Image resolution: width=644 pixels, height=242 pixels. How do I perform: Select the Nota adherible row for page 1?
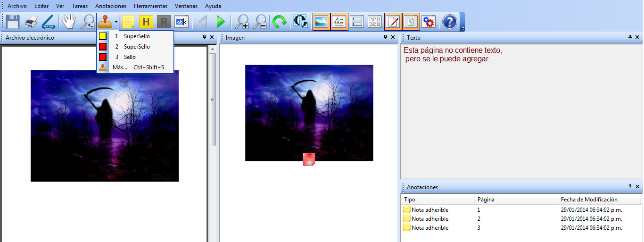pyautogui.click(x=521, y=210)
